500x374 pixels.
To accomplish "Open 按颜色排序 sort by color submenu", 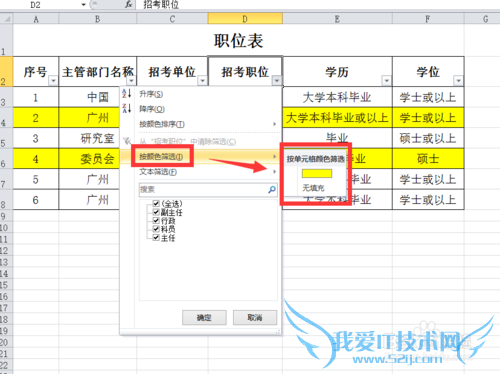I will (200, 124).
